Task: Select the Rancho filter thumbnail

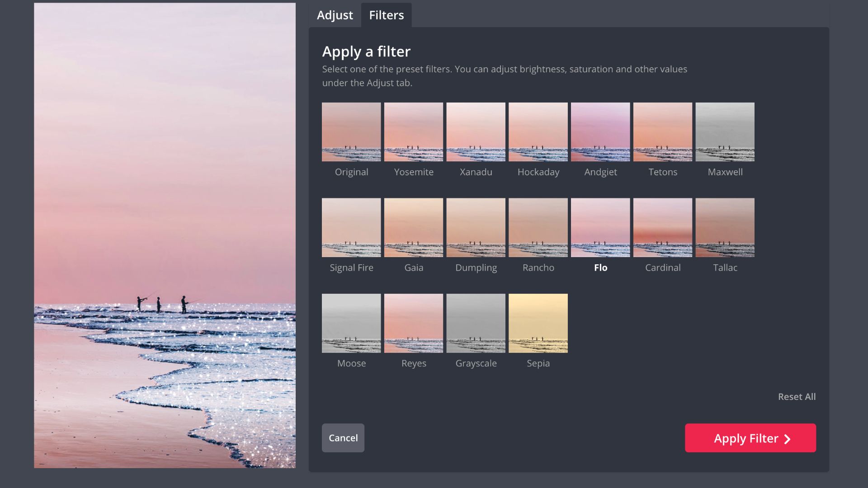Action: pyautogui.click(x=538, y=228)
